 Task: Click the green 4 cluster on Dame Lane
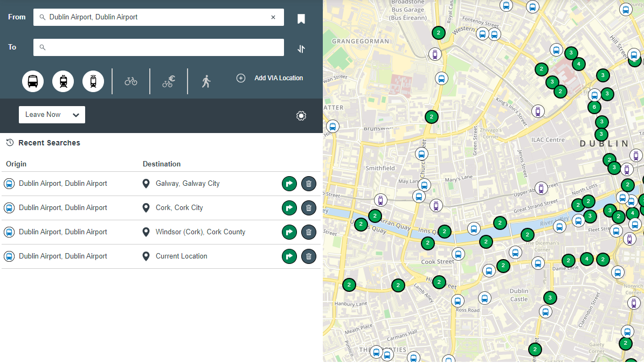[x=586, y=259]
